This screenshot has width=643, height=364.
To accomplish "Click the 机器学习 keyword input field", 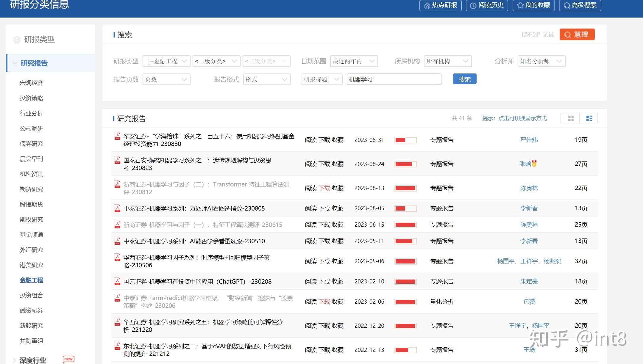I will (394, 79).
